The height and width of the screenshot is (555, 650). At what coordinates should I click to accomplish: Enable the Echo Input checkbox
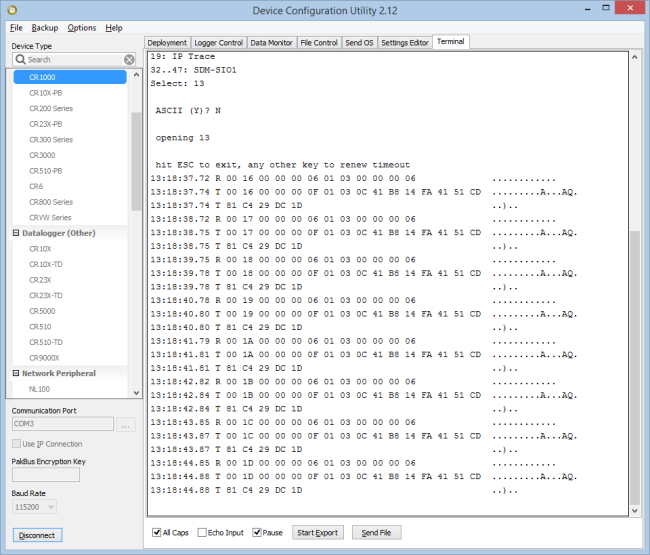(x=202, y=532)
